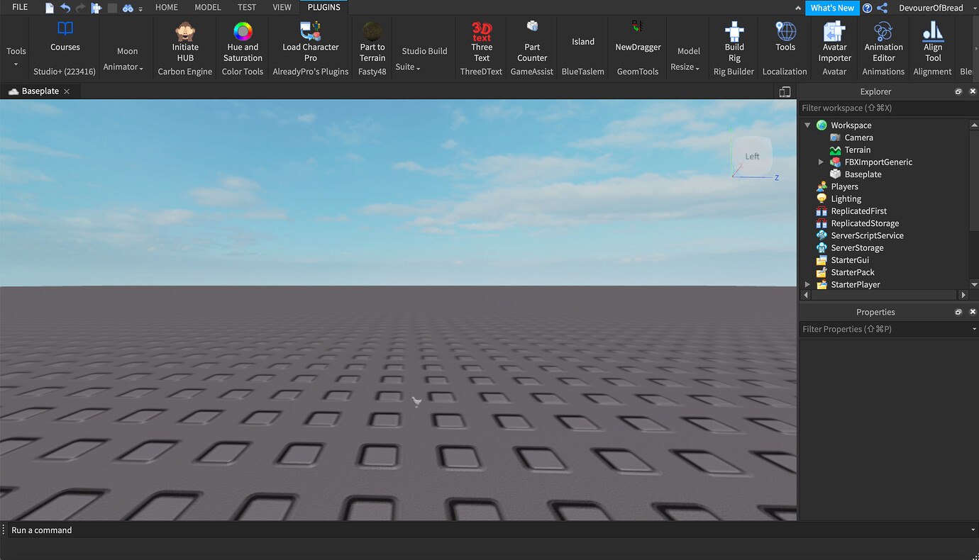The image size is (979, 560).
Task: Switch to the MODEL ribbon tab
Action: click(x=207, y=7)
